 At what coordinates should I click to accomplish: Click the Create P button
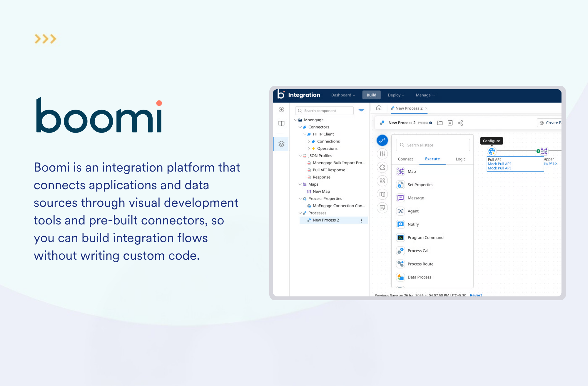click(549, 123)
